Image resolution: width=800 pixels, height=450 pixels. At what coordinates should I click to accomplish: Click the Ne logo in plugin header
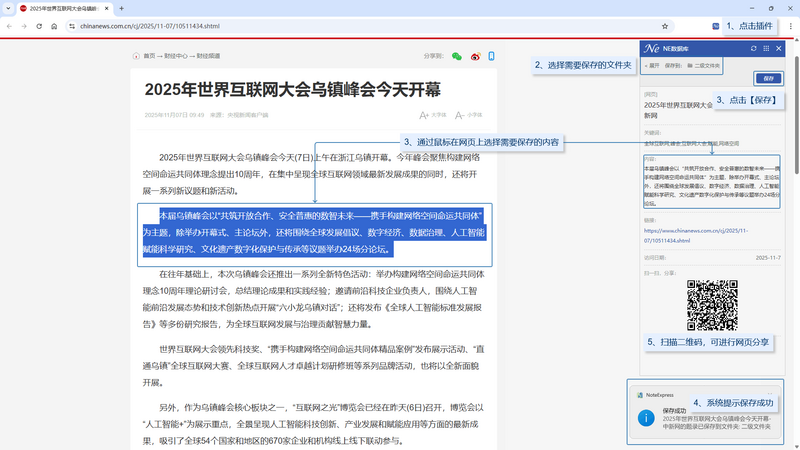pos(652,48)
